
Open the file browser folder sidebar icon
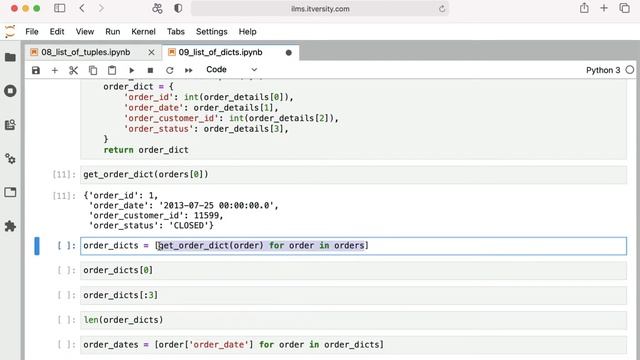(x=10, y=57)
